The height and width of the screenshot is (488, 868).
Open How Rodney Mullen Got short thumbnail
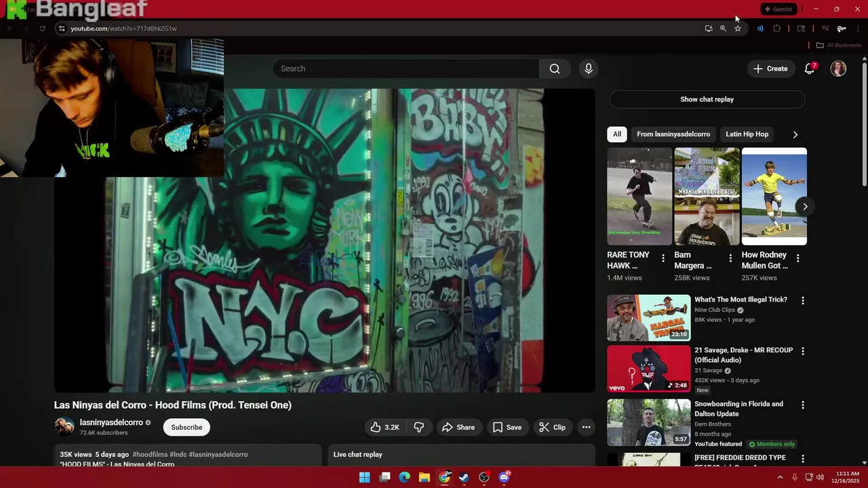click(x=774, y=196)
